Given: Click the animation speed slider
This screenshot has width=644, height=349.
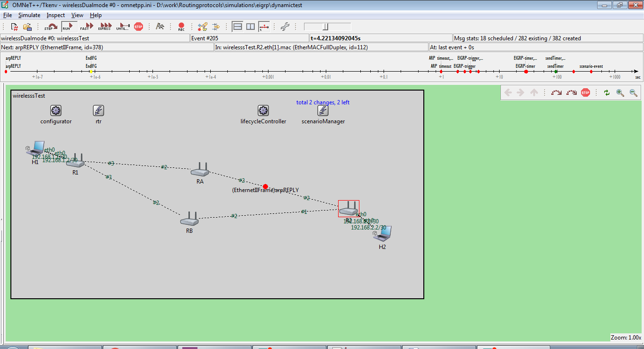Looking at the screenshot, I should [327, 27].
